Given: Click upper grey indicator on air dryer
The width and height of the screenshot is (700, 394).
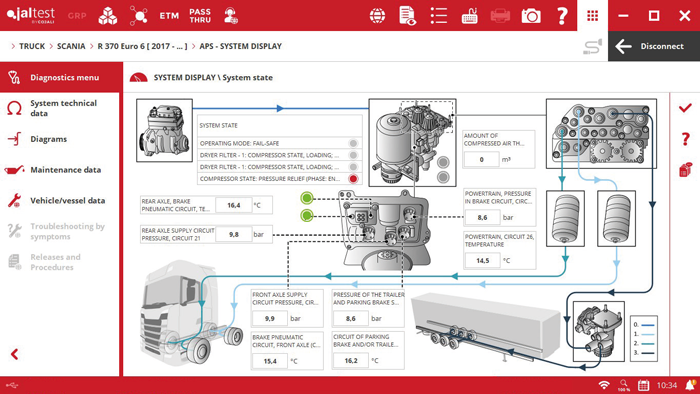Looking at the screenshot, I should point(443,162).
